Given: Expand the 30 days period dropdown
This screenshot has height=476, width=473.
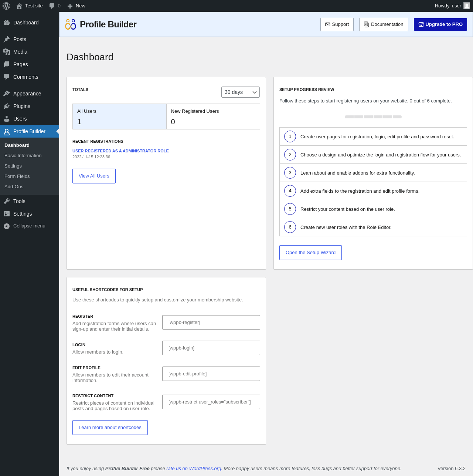Looking at the screenshot, I should (x=240, y=92).
